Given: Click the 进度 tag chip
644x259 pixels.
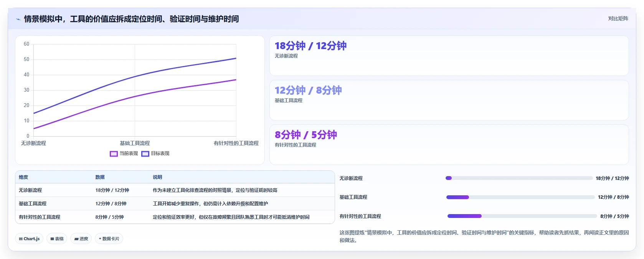Looking at the screenshot, I should [x=81, y=239].
